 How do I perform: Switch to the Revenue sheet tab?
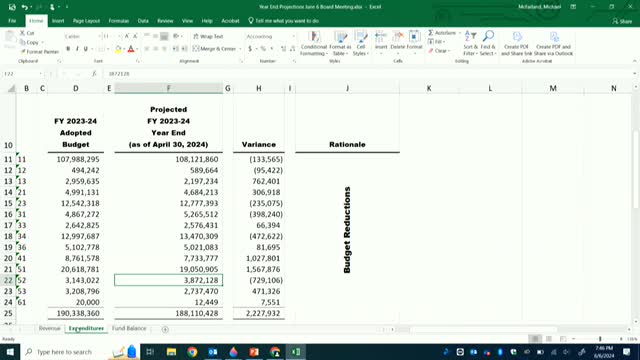pyautogui.click(x=49, y=328)
